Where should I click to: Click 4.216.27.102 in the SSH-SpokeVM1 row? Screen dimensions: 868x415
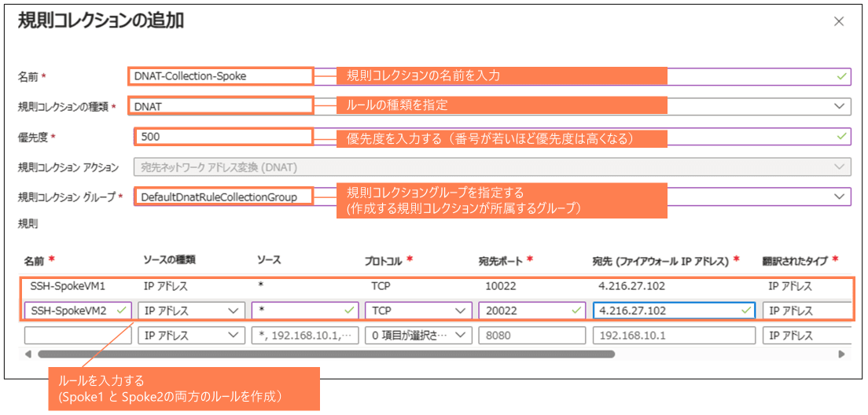coord(631,287)
